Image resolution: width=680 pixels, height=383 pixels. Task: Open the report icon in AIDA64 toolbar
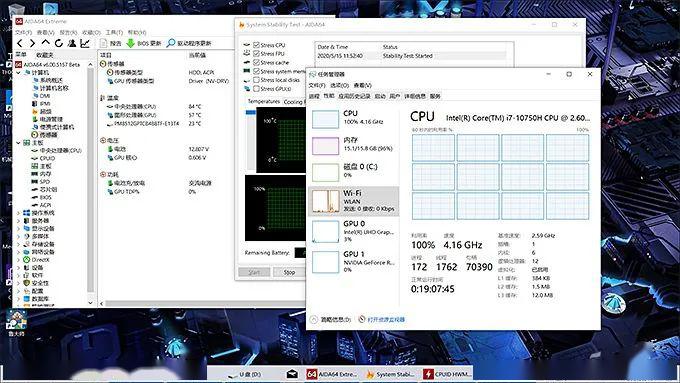[103, 43]
